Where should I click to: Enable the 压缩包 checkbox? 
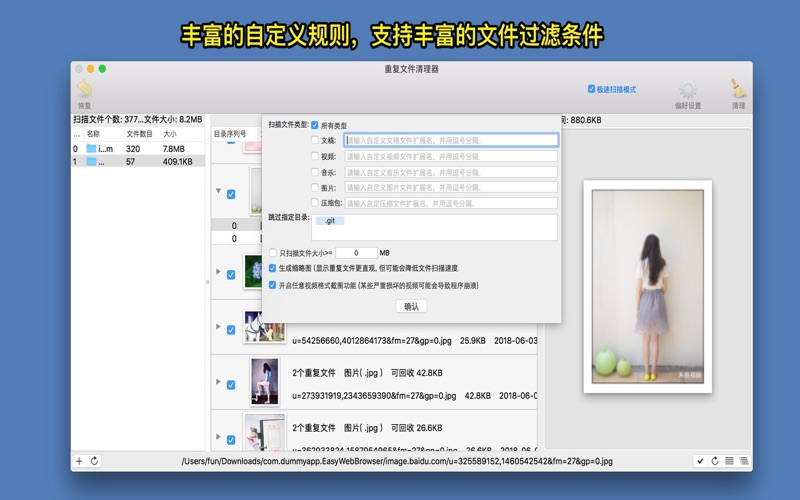click(x=315, y=203)
